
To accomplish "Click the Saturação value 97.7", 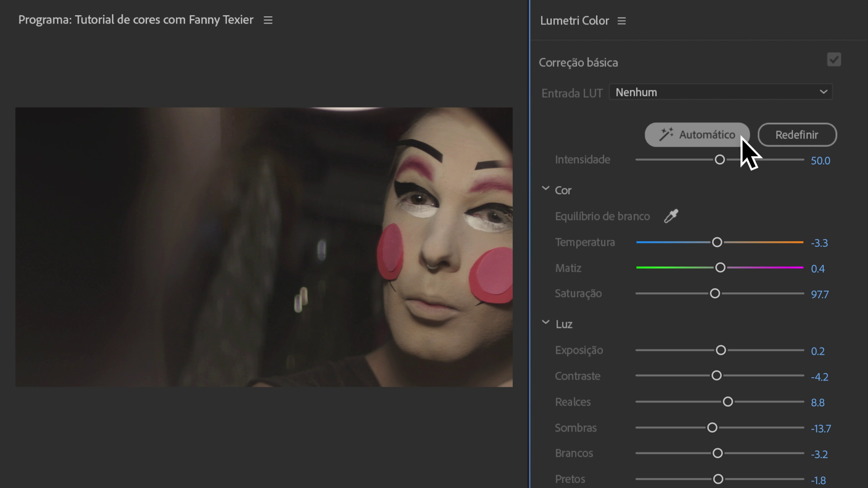I will 820,295.
